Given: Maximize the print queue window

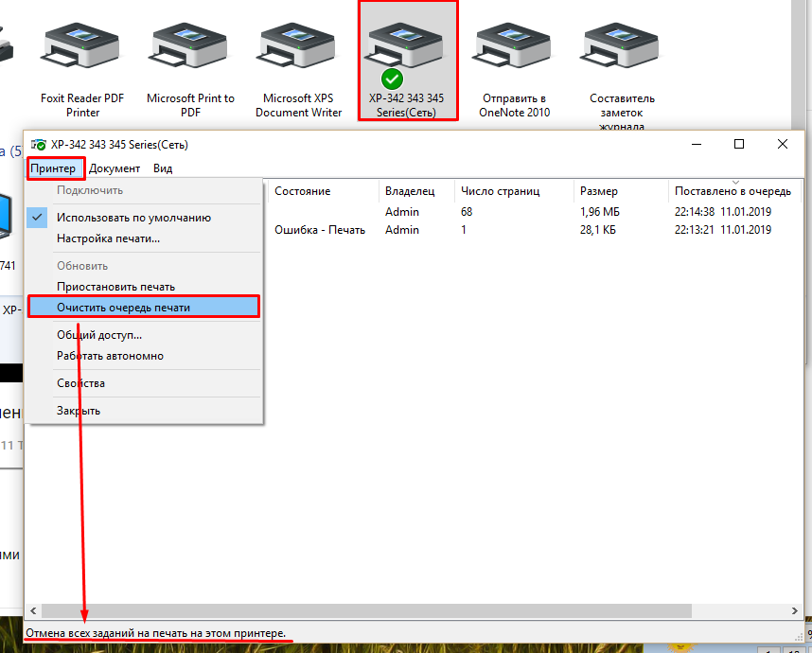Looking at the screenshot, I should [739, 144].
